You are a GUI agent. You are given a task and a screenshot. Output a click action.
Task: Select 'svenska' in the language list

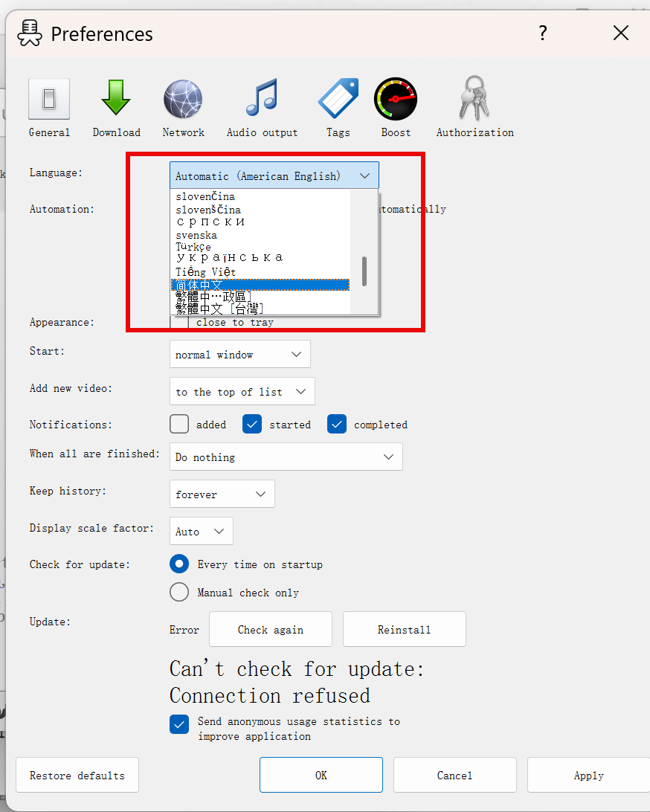pyautogui.click(x=196, y=235)
